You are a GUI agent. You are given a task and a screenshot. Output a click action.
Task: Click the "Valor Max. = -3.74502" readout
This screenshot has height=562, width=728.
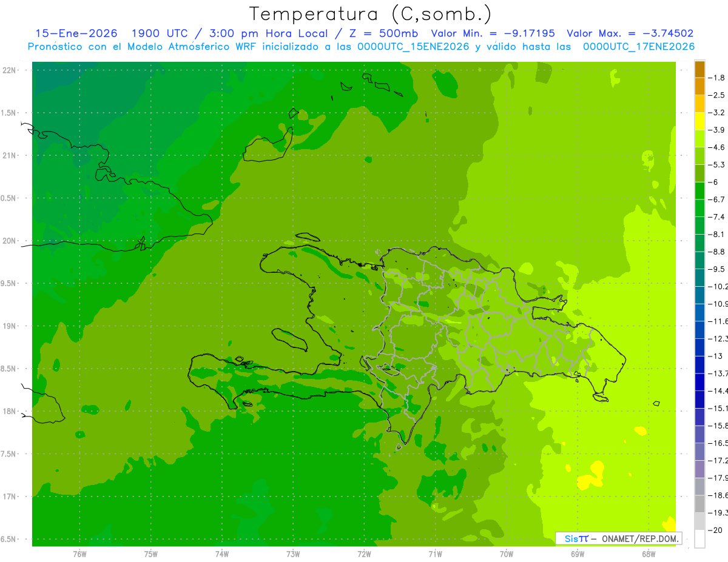pos(630,33)
